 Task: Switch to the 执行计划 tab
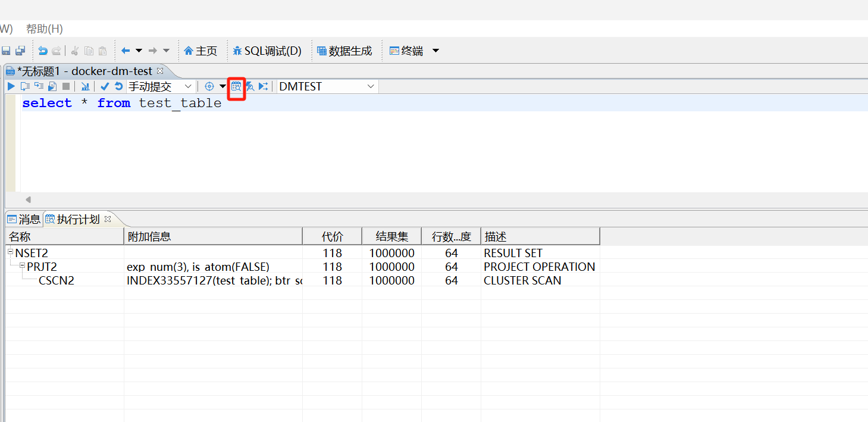tap(73, 219)
